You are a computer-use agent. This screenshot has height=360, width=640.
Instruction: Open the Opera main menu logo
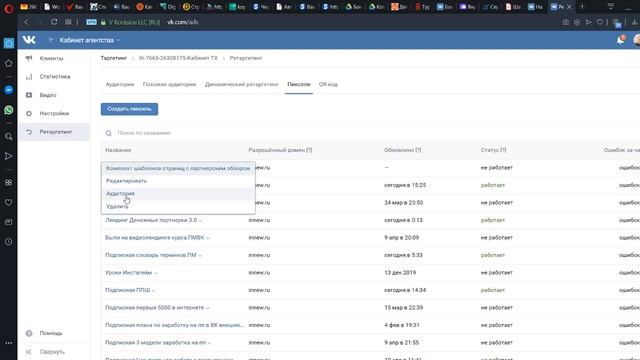pyautogui.click(x=9, y=8)
